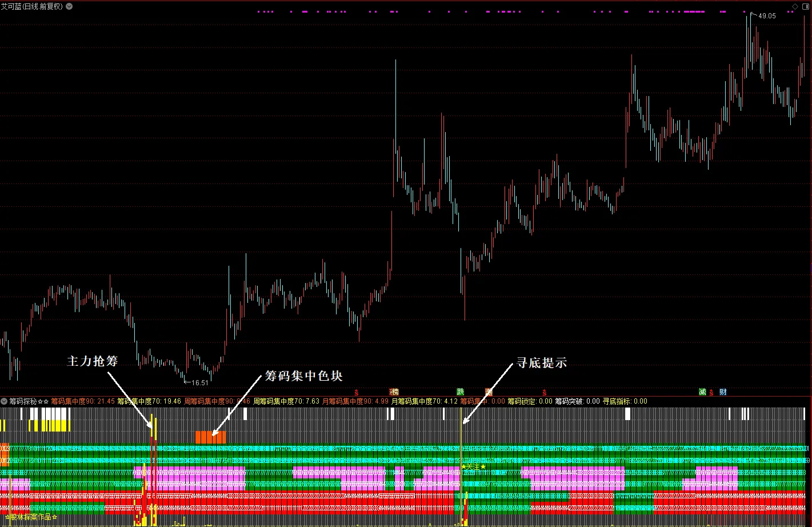Click the 榜 event marker icon
812x527 pixels.
(x=394, y=392)
